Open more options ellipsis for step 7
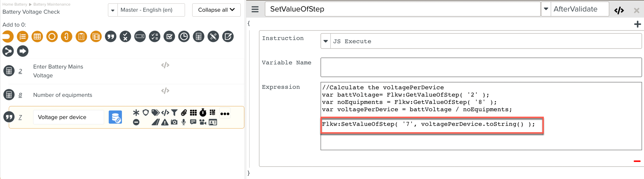The width and height of the screenshot is (644, 179). [225, 114]
